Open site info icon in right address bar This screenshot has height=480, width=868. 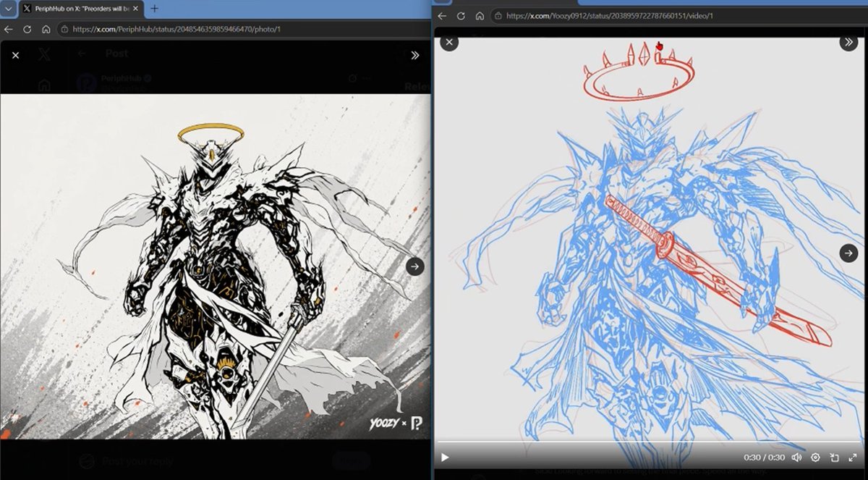pos(498,15)
